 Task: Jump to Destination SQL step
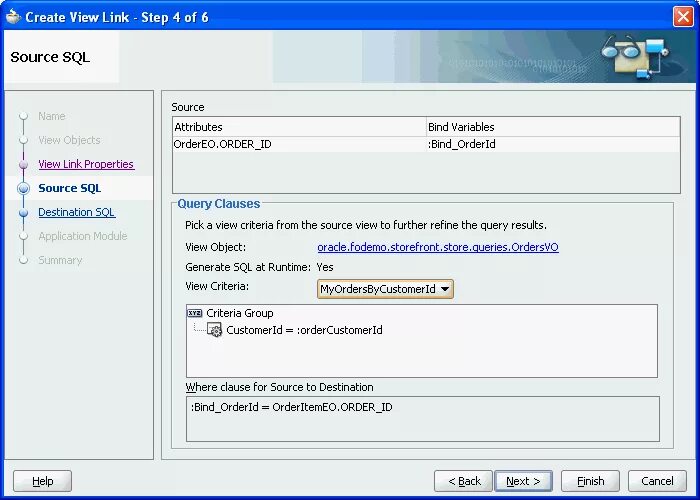[76, 212]
